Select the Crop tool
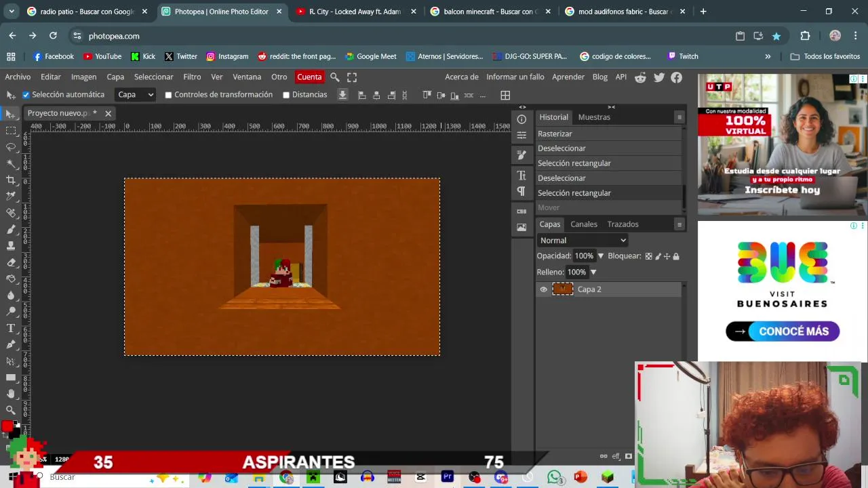Screen dimensions: 868x488 [11, 180]
